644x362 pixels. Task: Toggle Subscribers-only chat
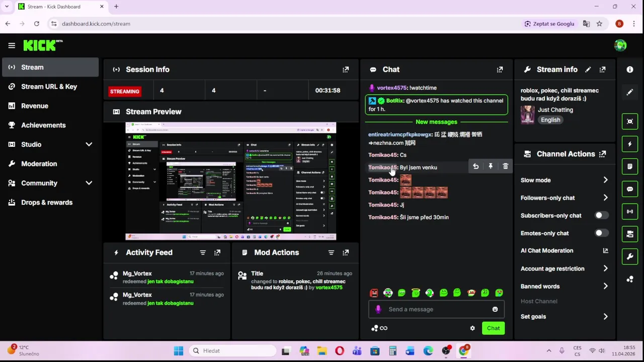[x=601, y=216]
